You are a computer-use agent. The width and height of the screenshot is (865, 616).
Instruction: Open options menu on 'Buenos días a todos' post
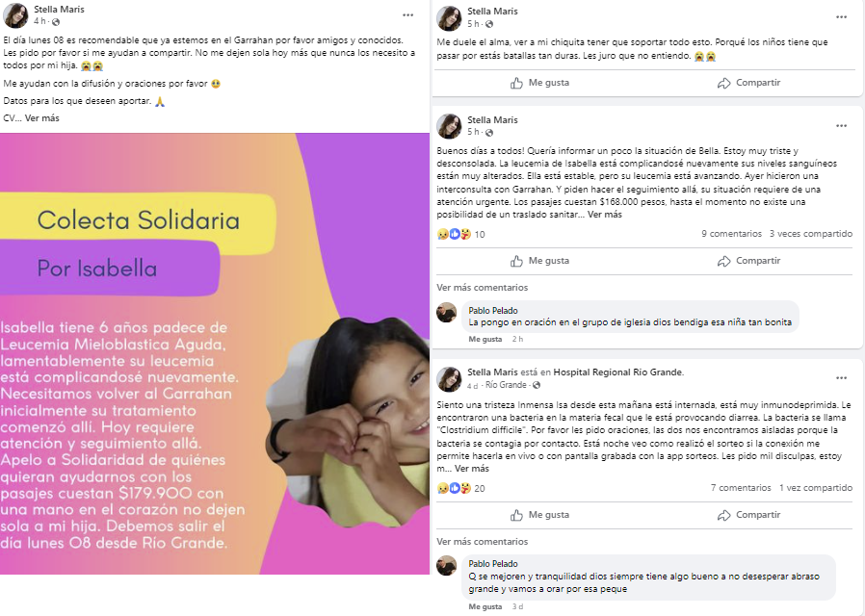841,126
